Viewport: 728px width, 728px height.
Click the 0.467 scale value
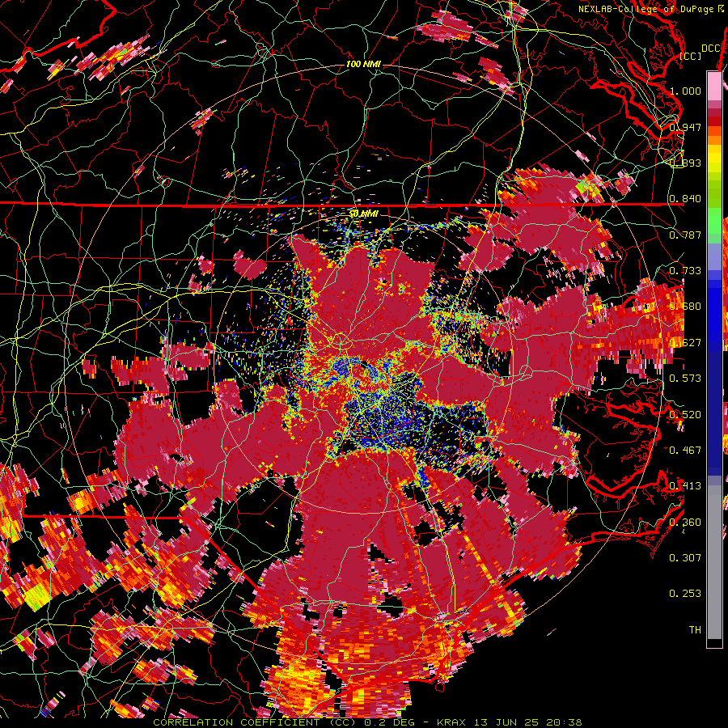[685, 451]
